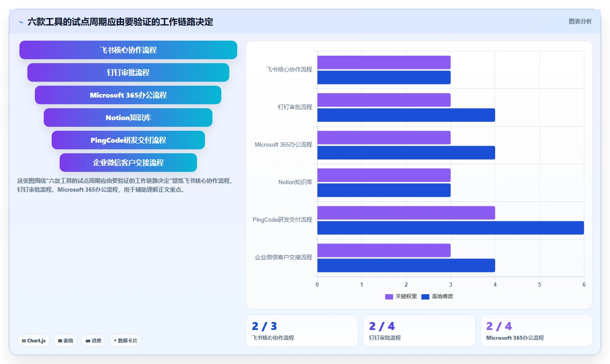
Task: Click the Notion知识库 chart axis label
Action: point(295,182)
